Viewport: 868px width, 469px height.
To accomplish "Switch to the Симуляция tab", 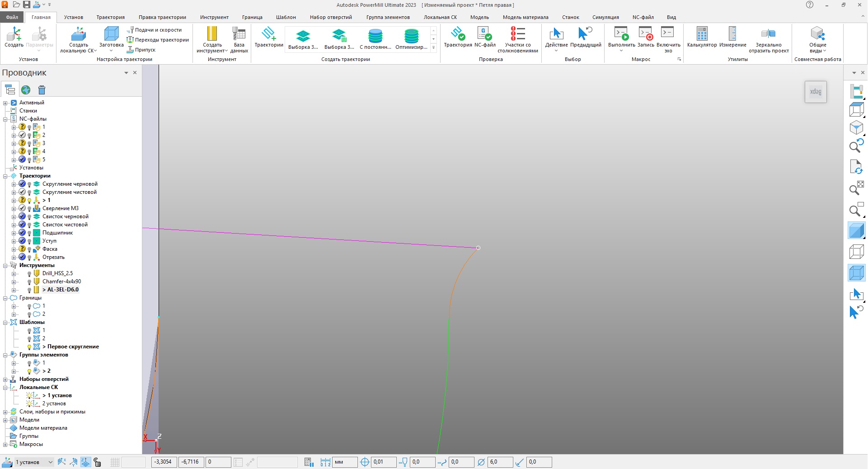I will 605,17.
